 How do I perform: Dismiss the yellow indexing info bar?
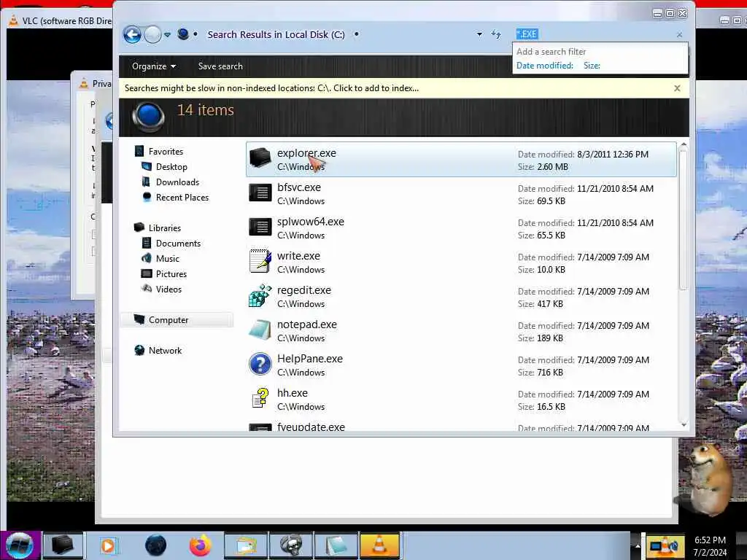coord(677,88)
